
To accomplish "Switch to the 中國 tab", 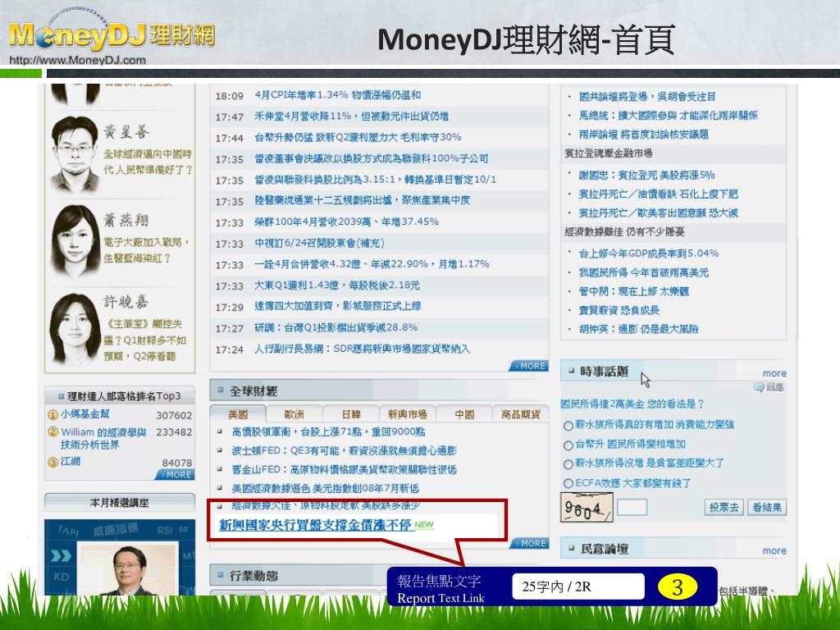I will point(464,414).
